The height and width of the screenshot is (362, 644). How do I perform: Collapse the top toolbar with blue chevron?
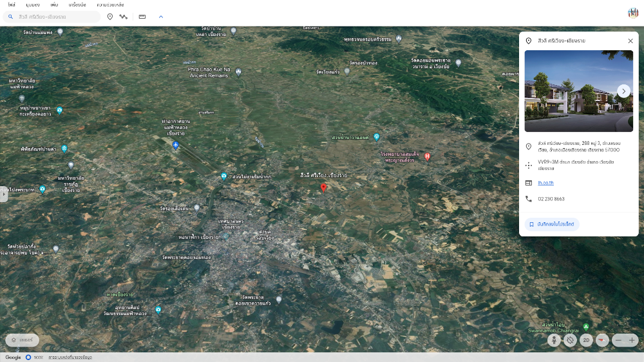161,17
